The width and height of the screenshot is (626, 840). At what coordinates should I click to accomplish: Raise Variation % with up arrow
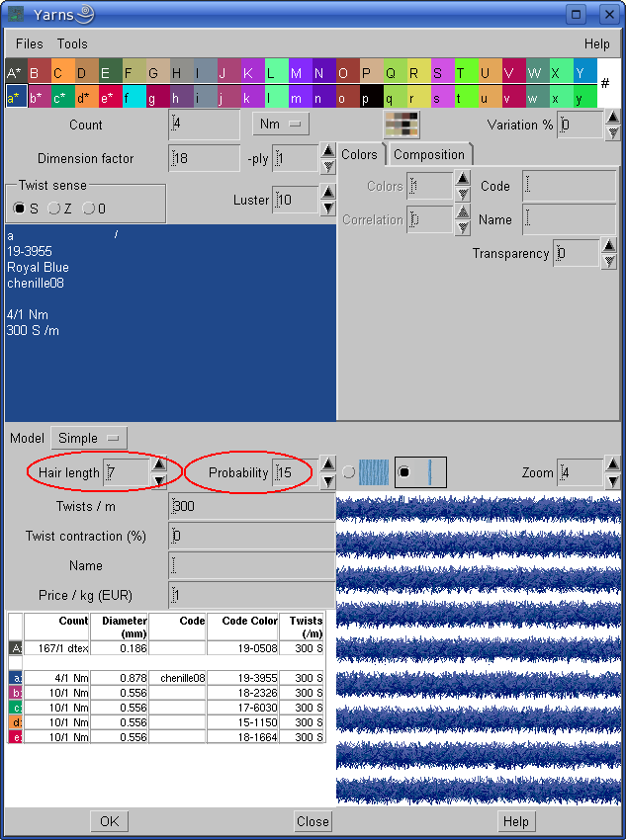[x=613, y=118]
